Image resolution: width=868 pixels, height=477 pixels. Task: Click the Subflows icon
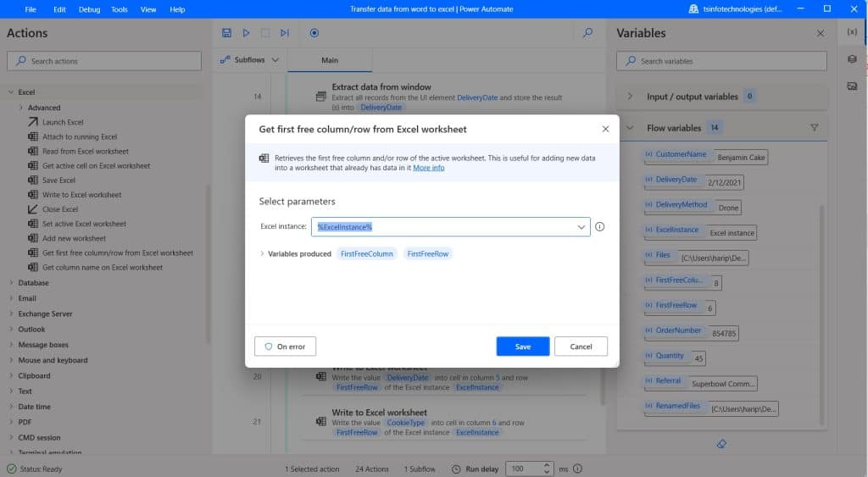[225, 60]
